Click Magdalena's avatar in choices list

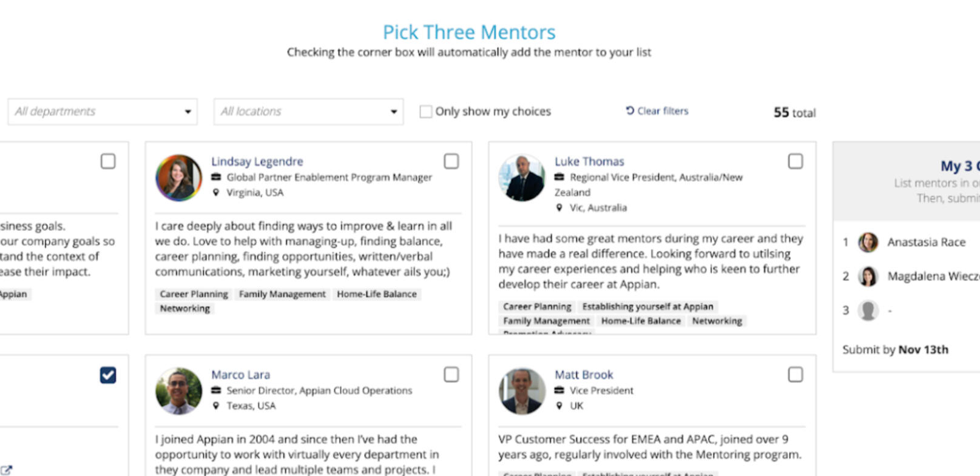pyautogui.click(x=868, y=277)
